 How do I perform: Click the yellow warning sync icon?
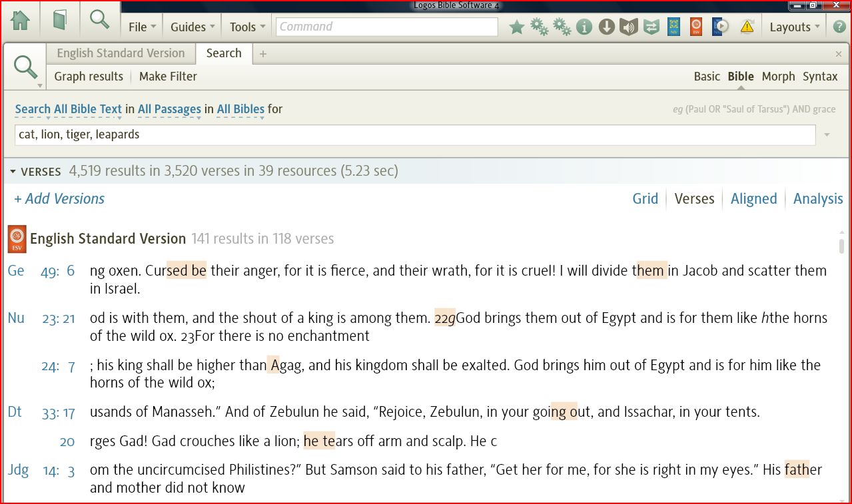747,27
